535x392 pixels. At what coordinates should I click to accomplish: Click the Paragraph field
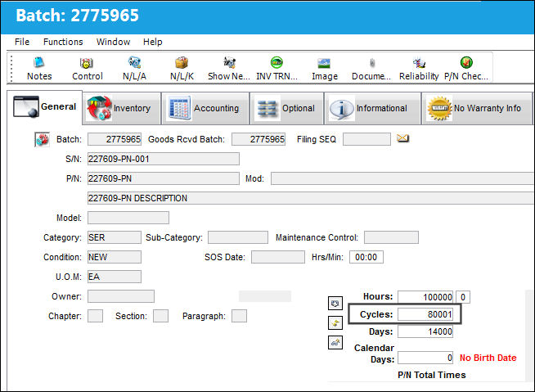pyautogui.click(x=239, y=316)
